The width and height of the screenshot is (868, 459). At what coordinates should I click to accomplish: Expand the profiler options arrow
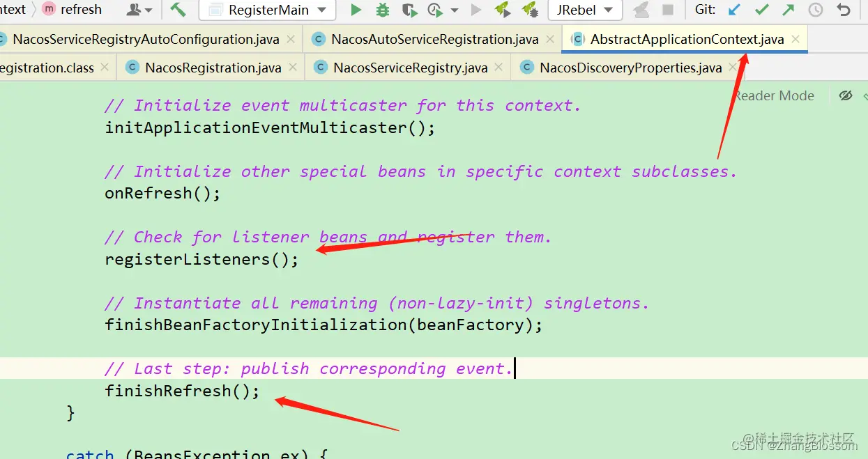[x=455, y=10]
